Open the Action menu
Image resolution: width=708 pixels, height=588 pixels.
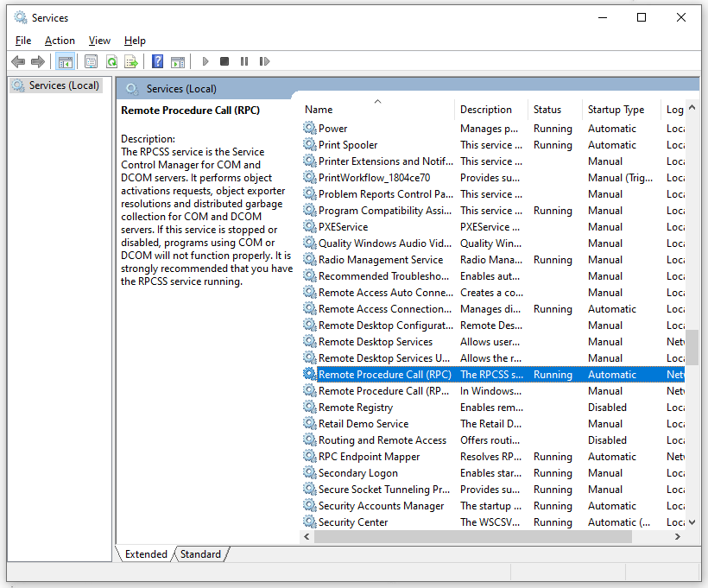[60, 41]
